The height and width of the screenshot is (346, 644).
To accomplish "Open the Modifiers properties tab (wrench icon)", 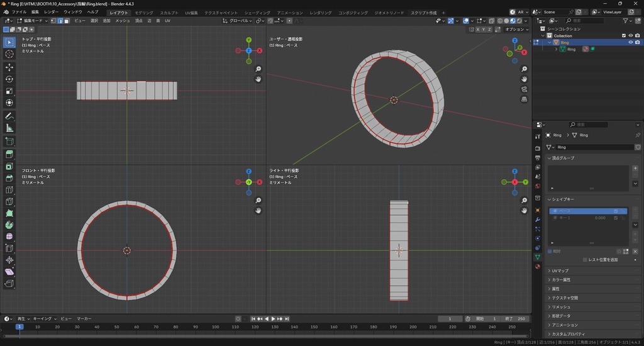I will [538, 220].
